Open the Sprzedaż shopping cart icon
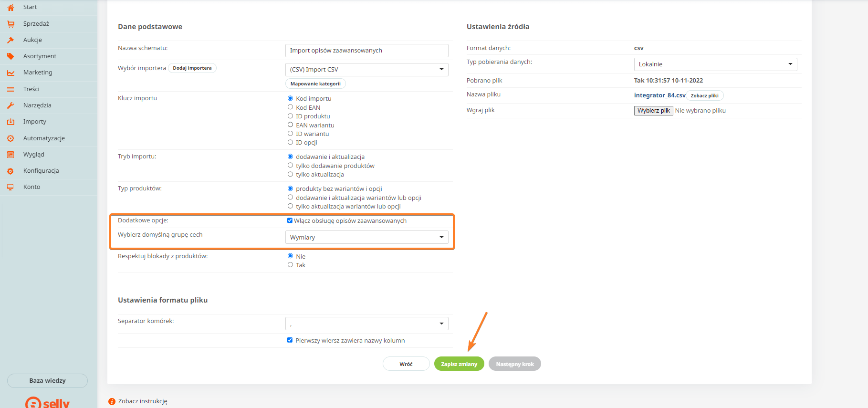 point(10,24)
